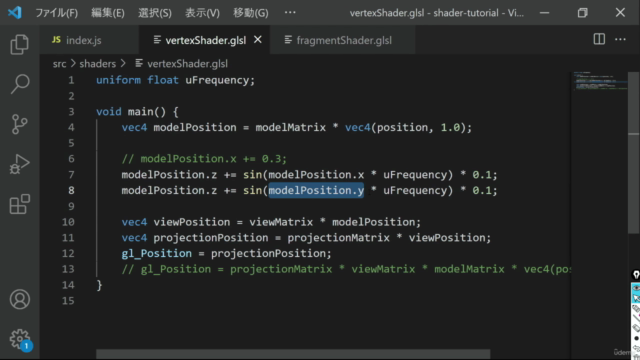Screen dimensions: 640x360
Task: Expand the shaders breadcrumb folder
Action: click(98, 64)
